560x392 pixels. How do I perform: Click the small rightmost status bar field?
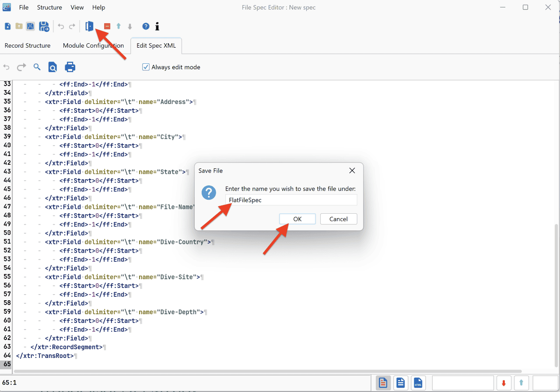545,383
